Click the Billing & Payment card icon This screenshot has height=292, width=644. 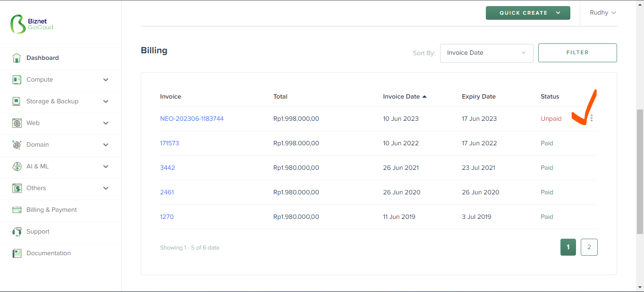17,210
